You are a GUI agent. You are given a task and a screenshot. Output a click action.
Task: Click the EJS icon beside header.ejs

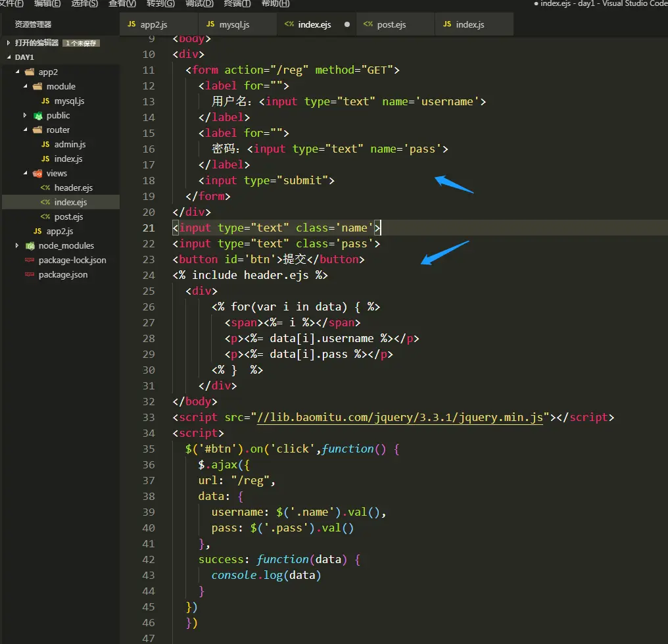tap(45, 187)
